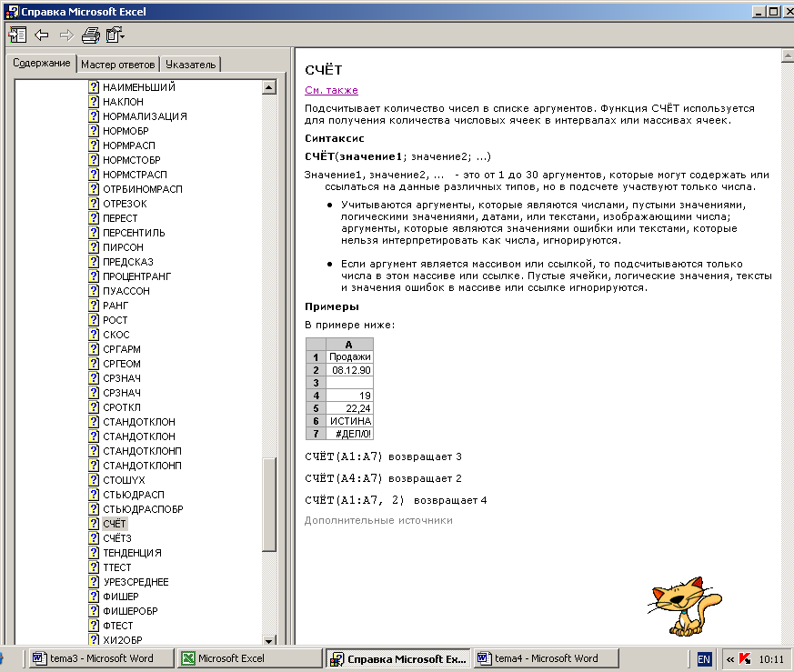Select the ПЕРСЕНТИЛЬ topic

coord(134,233)
